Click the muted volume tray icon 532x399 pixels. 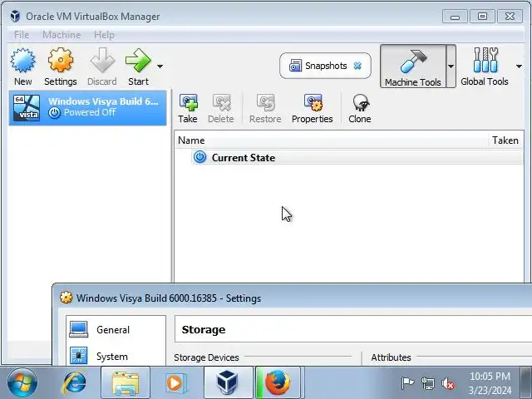pos(448,384)
